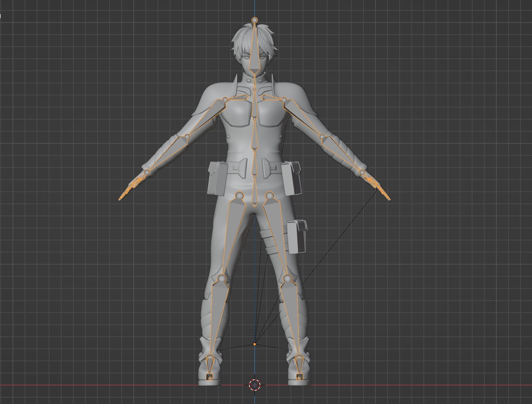This screenshot has width=532, height=404.
Task: Click the head bone tip joint above the hair
Action: pyautogui.click(x=255, y=20)
